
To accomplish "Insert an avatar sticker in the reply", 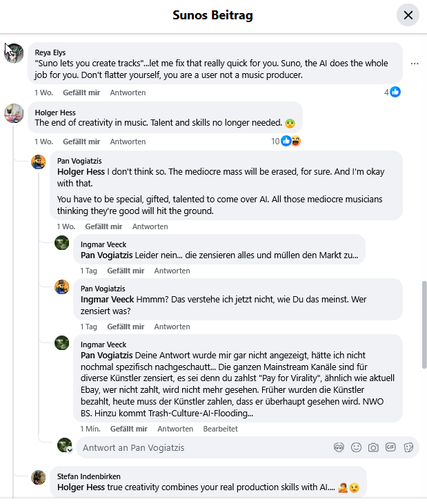I will coord(339,447).
